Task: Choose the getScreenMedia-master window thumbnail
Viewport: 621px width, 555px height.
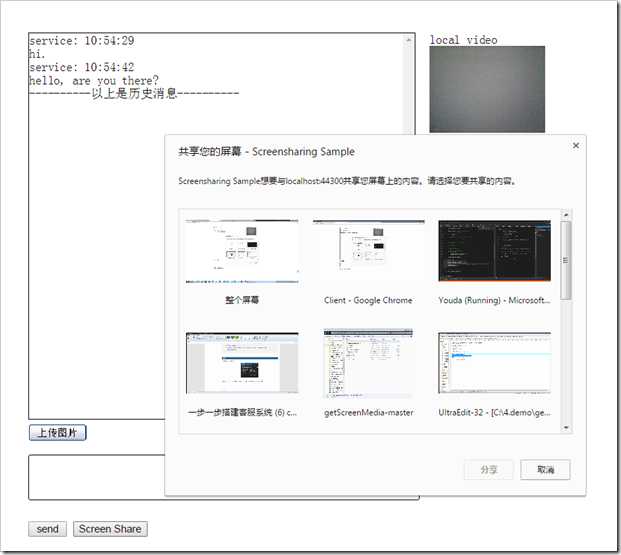Action: (368, 363)
